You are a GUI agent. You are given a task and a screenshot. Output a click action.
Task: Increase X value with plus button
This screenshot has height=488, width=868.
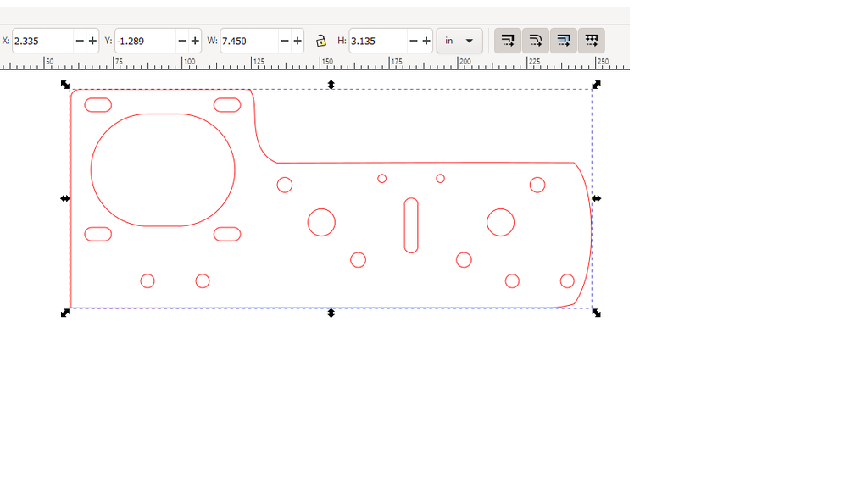93,41
